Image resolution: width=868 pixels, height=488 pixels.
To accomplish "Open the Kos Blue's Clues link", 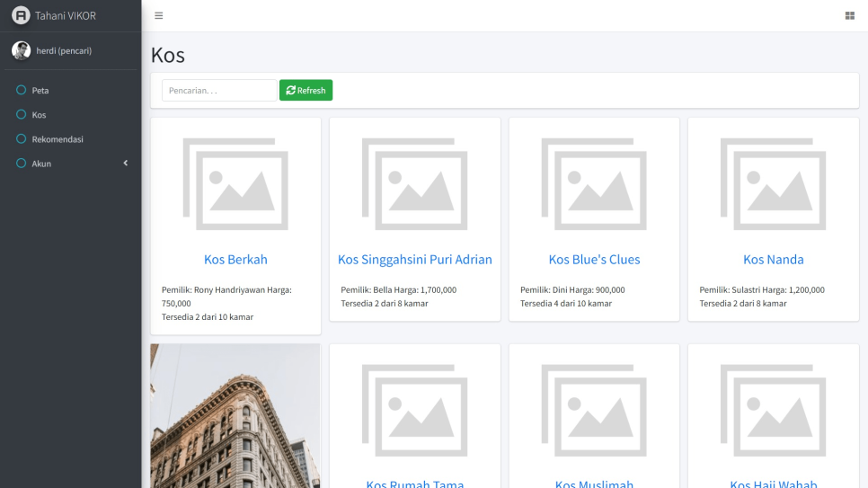I will [594, 260].
